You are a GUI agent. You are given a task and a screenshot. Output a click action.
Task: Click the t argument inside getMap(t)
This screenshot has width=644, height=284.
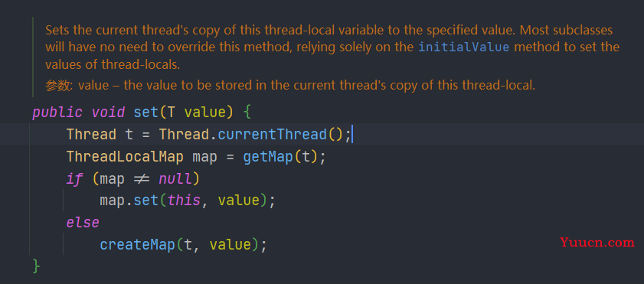coord(306,156)
